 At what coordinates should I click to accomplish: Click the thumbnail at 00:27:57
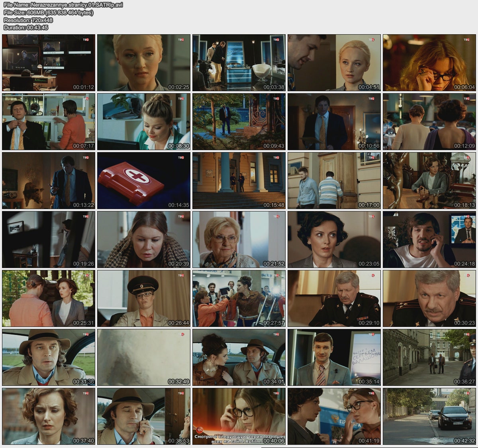click(239, 299)
